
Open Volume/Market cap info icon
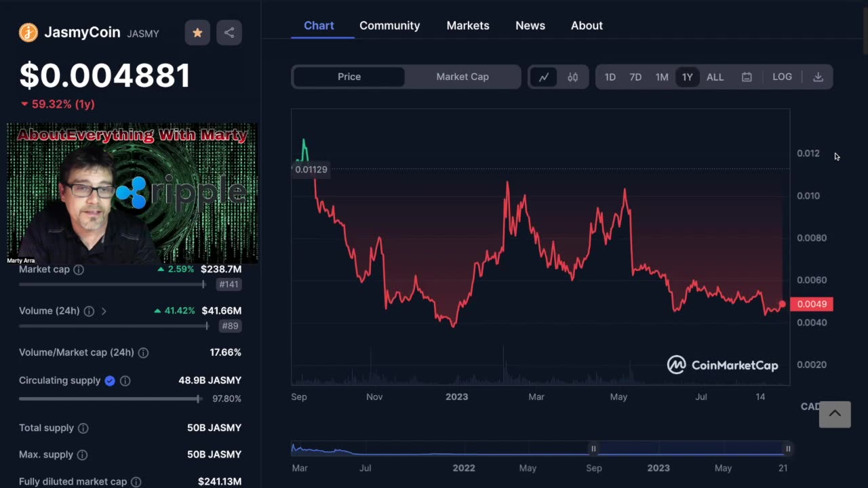point(143,352)
